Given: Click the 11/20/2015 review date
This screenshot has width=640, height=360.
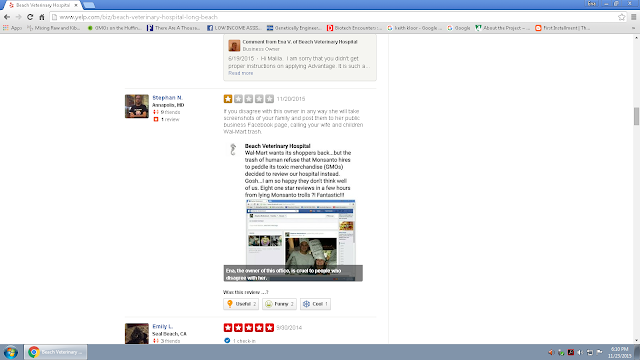Looking at the screenshot, I should (x=291, y=99).
